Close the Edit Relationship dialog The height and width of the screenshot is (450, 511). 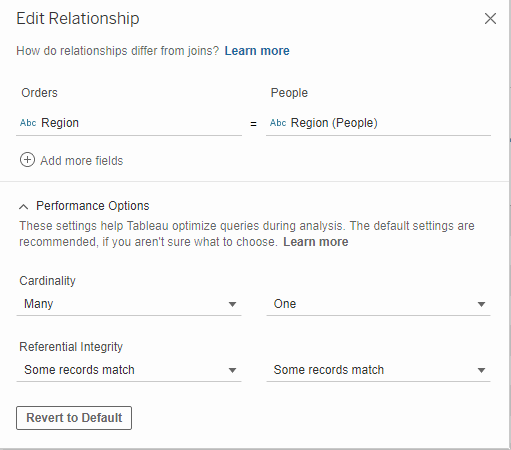[490, 19]
